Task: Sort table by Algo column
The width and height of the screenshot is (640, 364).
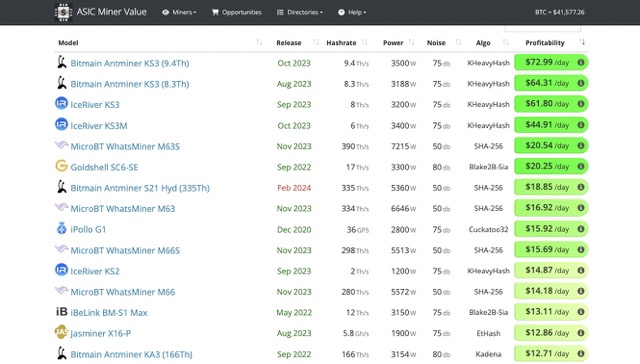Action: (483, 42)
